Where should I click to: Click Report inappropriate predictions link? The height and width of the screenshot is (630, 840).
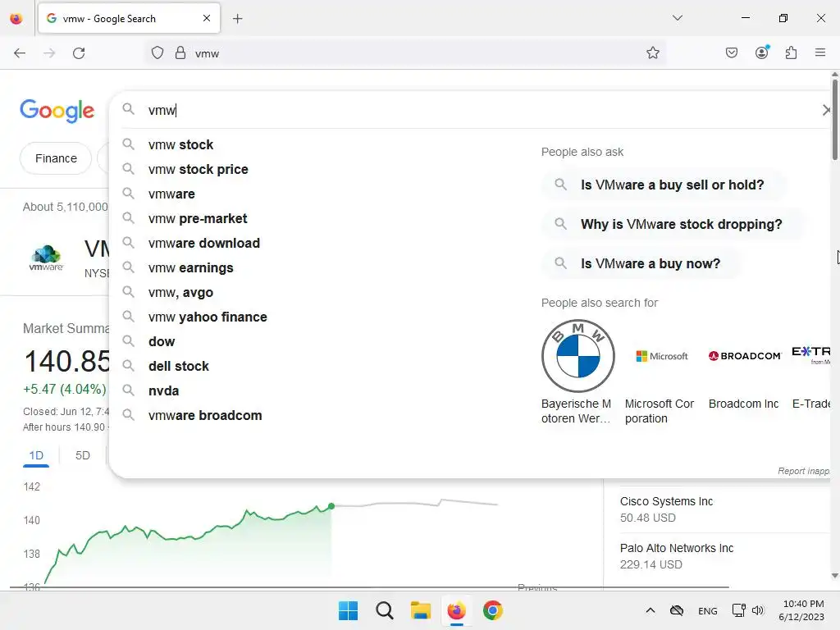[x=804, y=471]
